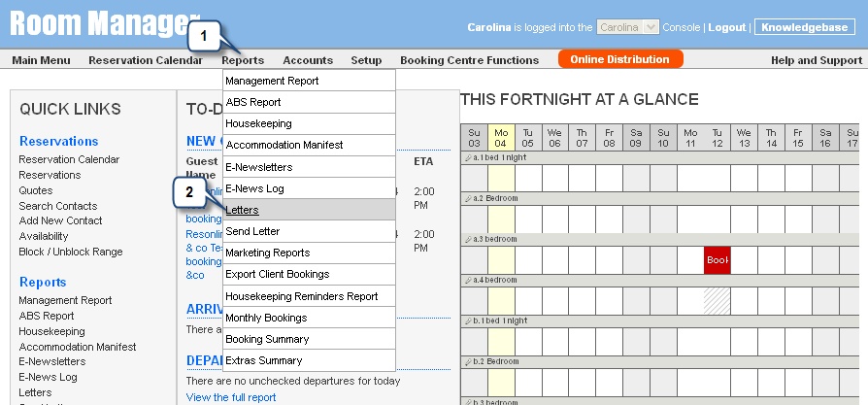The width and height of the screenshot is (868, 405).
Task: Open E-News Log in Quick Links
Action: pos(49,377)
